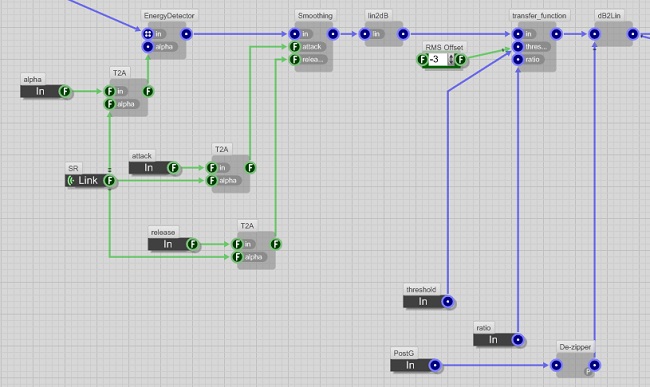Click the SR Link float output port
The image size is (650, 387).
click(109, 181)
